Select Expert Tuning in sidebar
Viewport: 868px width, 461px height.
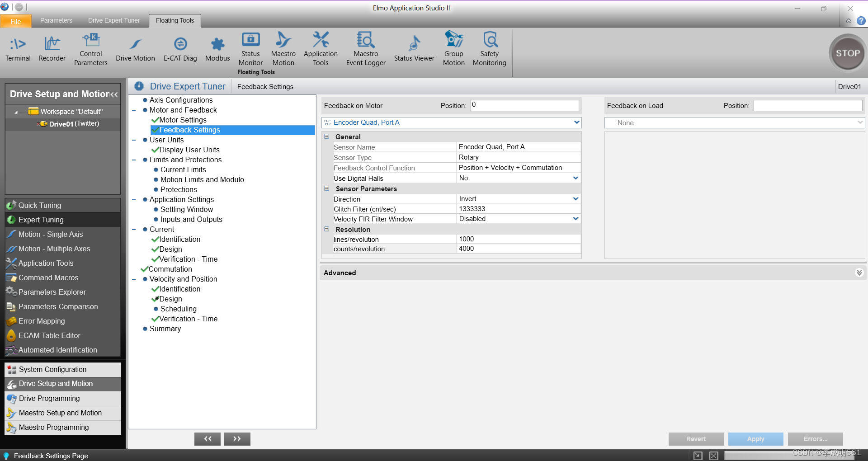click(x=63, y=220)
